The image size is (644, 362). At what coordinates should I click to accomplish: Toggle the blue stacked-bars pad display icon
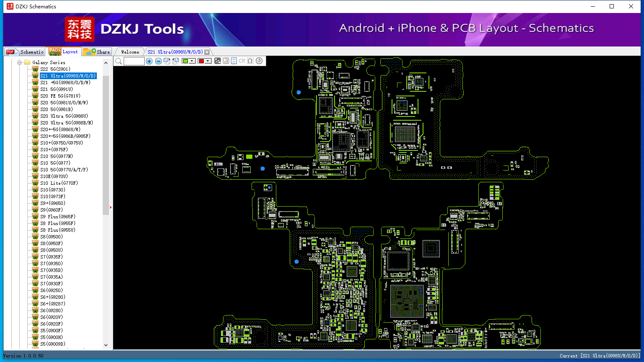(234, 61)
